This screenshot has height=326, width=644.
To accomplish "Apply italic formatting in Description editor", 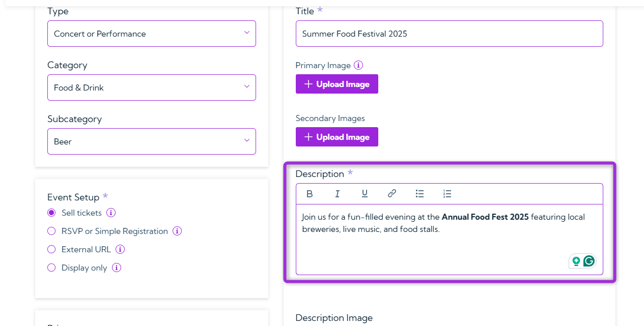I will coord(337,194).
